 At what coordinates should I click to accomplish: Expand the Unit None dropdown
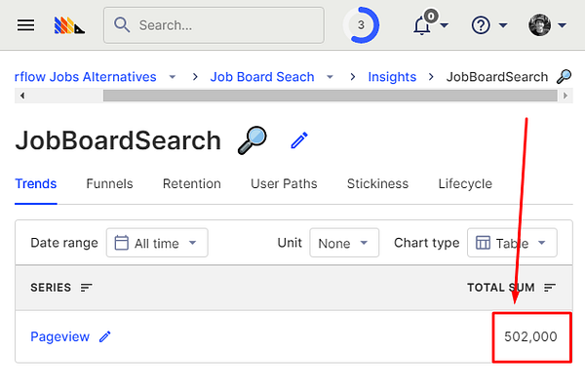coord(344,243)
